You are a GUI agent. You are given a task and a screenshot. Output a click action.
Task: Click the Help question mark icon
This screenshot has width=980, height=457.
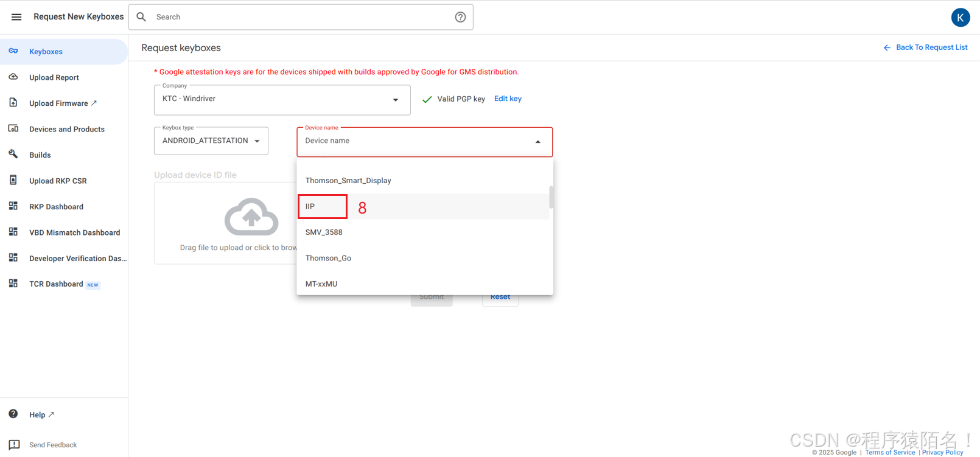(x=13, y=414)
